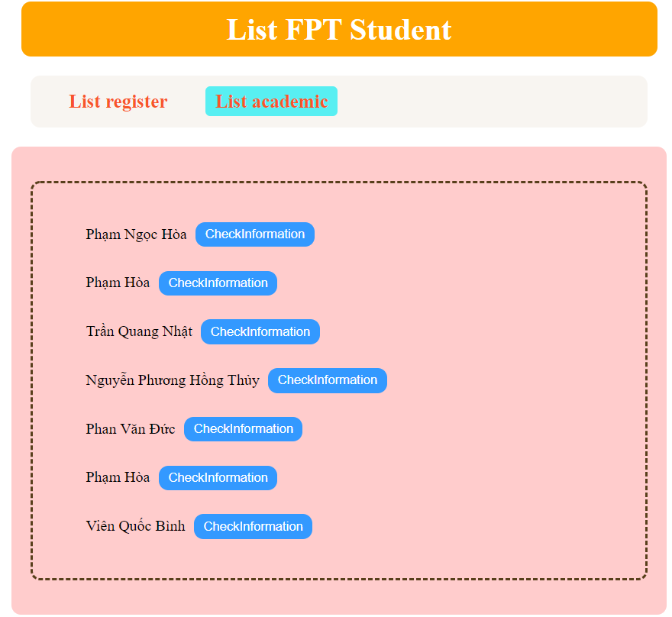Select the name Phạm Ngọc Hòa
This screenshot has height=617, width=672.
[x=137, y=234]
